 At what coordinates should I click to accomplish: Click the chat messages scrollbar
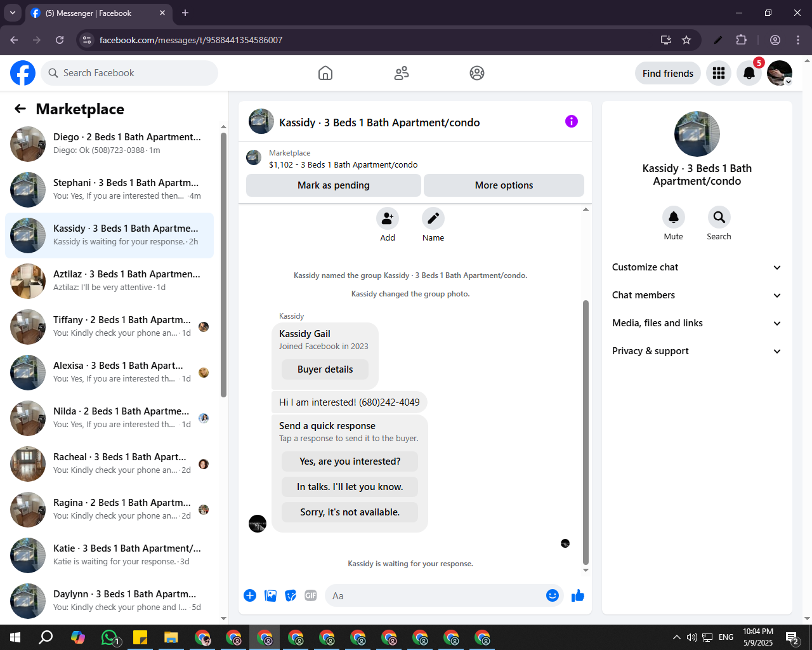tap(586, 432)
